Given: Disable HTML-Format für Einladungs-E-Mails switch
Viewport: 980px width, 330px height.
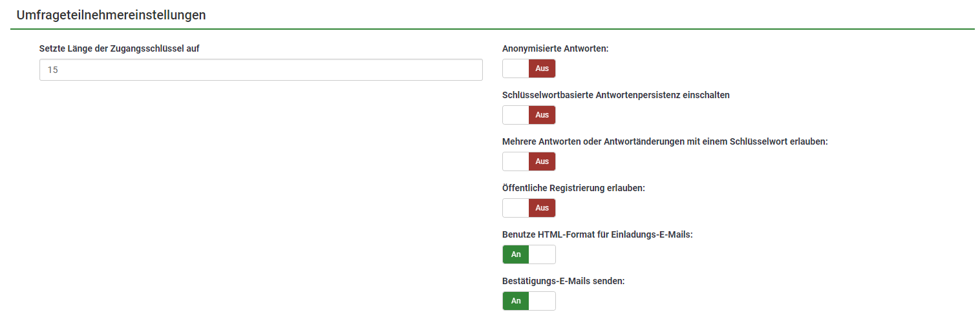Looking at the screenshot, I should pos(529,254).
